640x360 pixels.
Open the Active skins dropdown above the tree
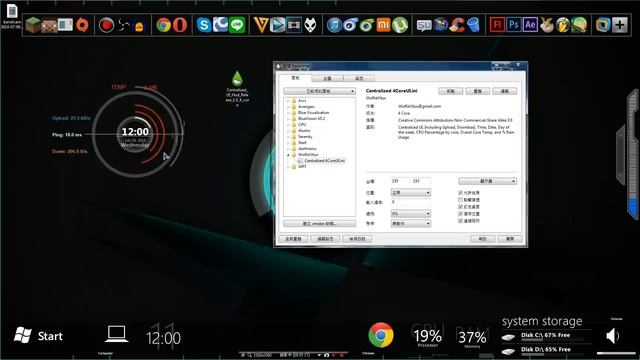coord(319,91)
